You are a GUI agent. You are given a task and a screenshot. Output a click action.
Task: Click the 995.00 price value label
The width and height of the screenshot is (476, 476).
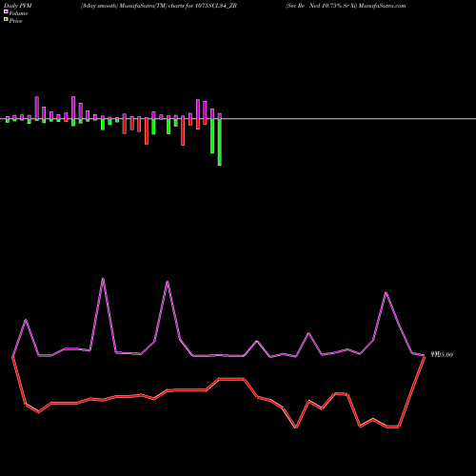point(442,354)
